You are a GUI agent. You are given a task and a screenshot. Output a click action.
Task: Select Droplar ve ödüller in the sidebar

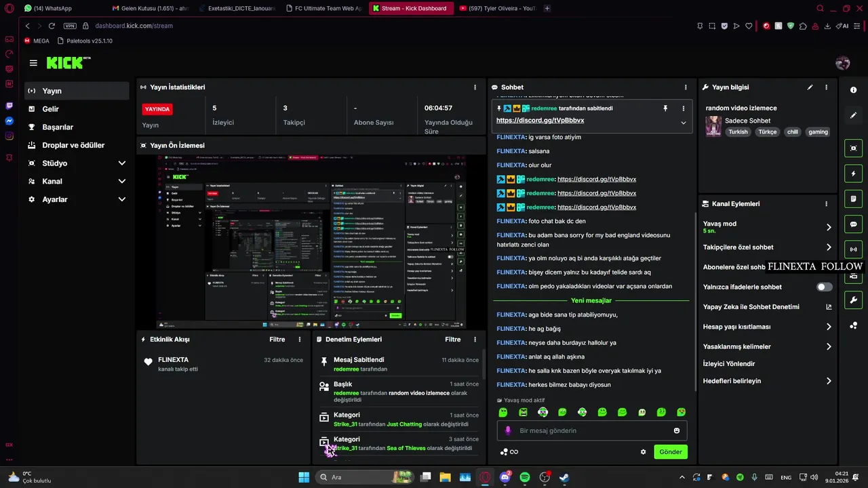click(x=77, y=145)
